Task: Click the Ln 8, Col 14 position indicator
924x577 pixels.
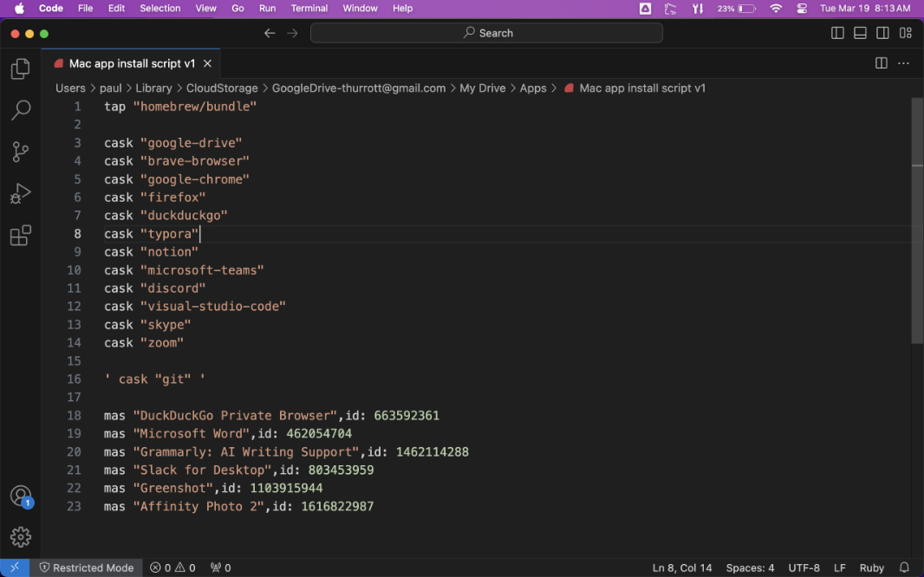Action: 682,568
